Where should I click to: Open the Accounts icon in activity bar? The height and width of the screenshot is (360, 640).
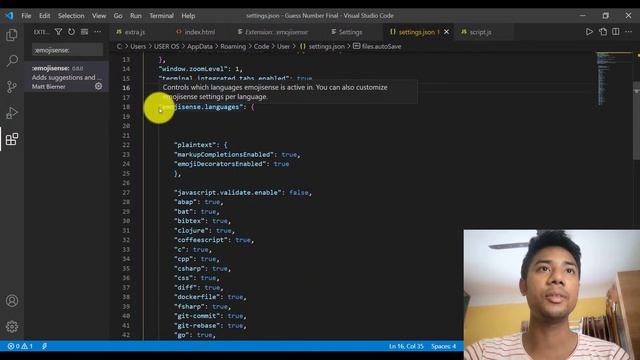click(x=12, y=301)
